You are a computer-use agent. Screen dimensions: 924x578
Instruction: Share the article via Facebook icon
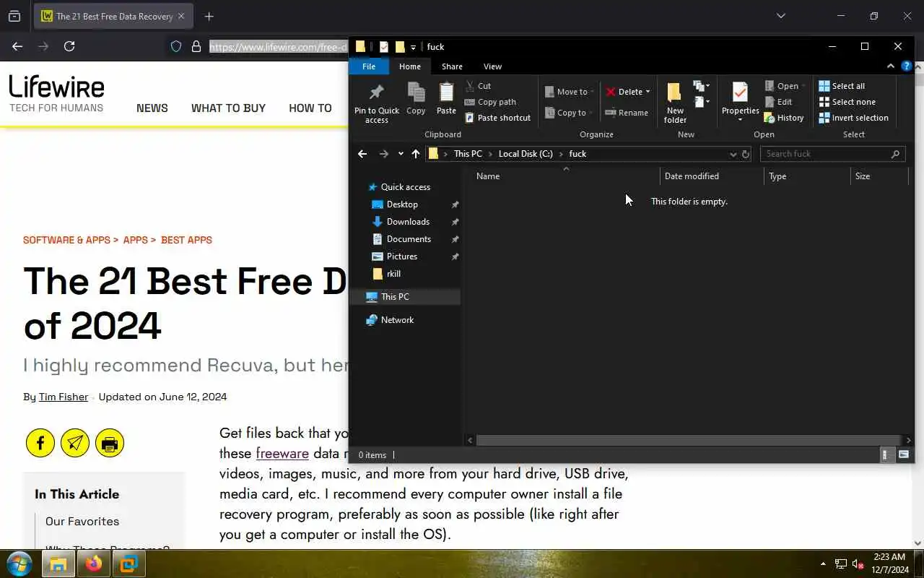pyautogui.click(x=40, y=443)
